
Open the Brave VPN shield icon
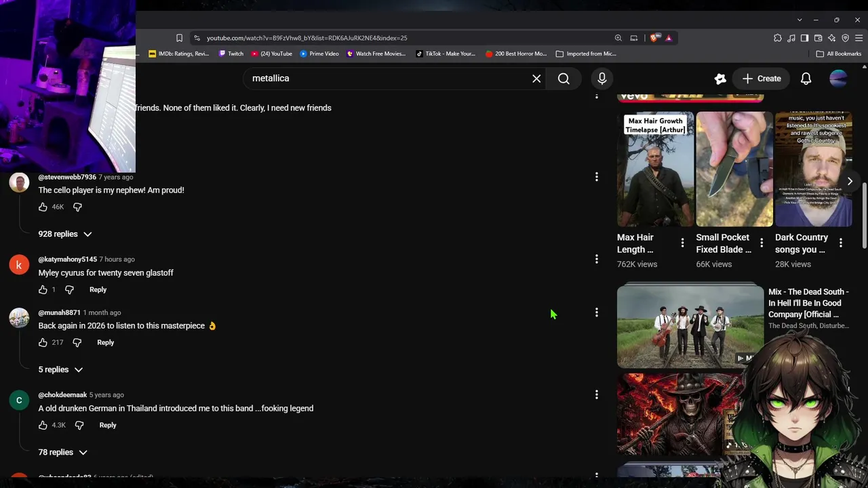point(846,38)
